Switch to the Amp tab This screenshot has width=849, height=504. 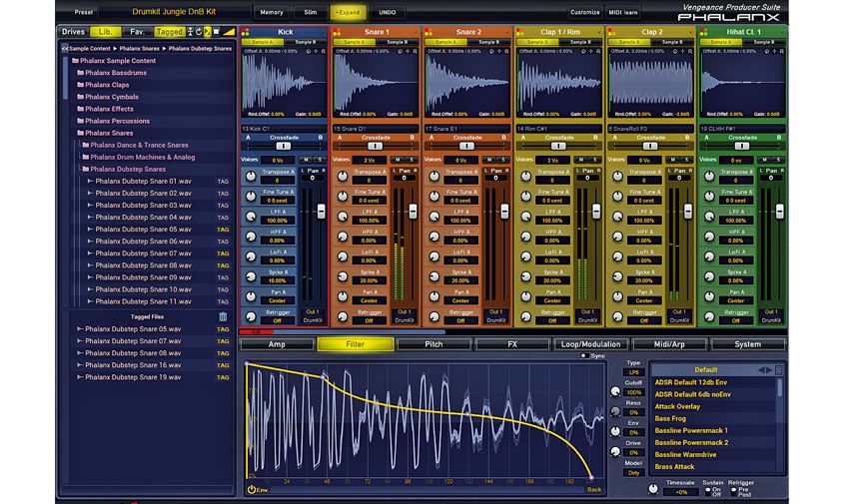[x=277, y=344]
